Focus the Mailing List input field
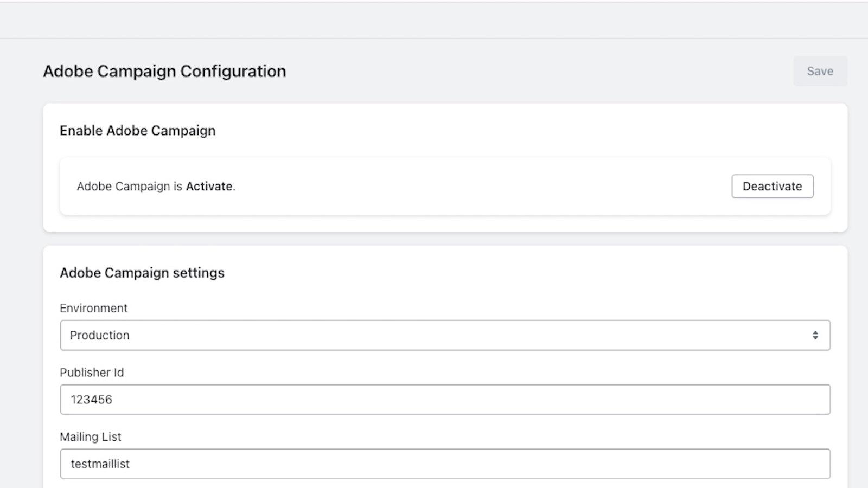Screen dimensions: 868x488 pyautogui.click(x=445, y=464)
